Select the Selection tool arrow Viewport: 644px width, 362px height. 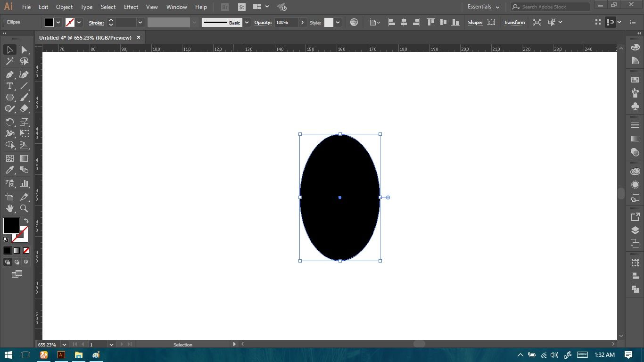(9, 50)
